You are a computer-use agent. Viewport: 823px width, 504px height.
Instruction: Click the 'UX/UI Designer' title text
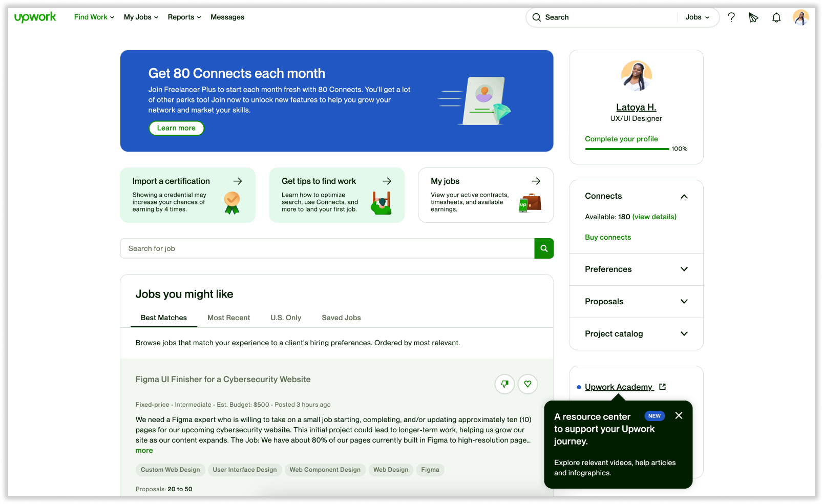pyautogui.click(x=636, y=118)
